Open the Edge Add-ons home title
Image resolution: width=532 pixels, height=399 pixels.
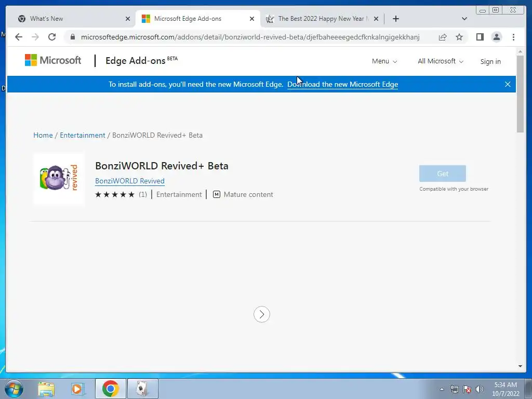coord(141,61)
